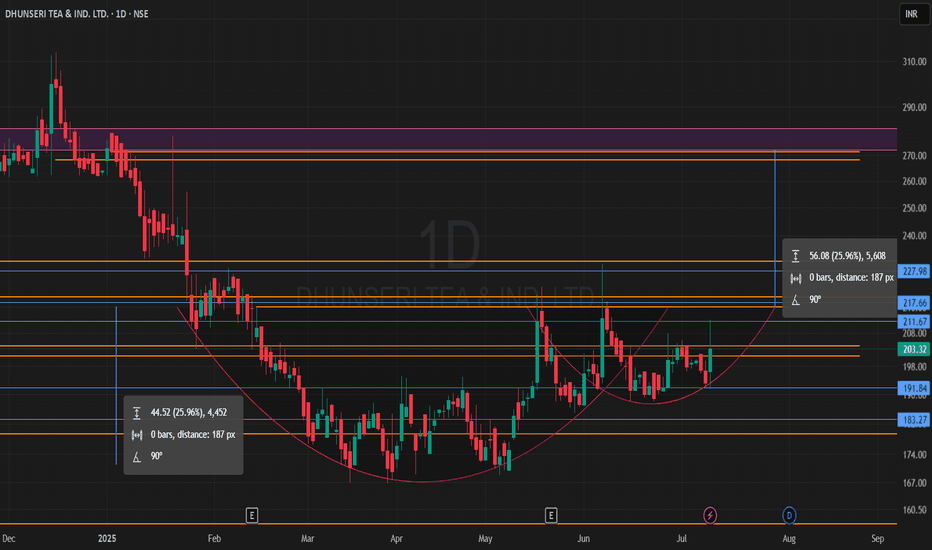Click the 160.50 price scale value
Image resolution: width=932 pixels, height=550 pixels.
[914, 510]
